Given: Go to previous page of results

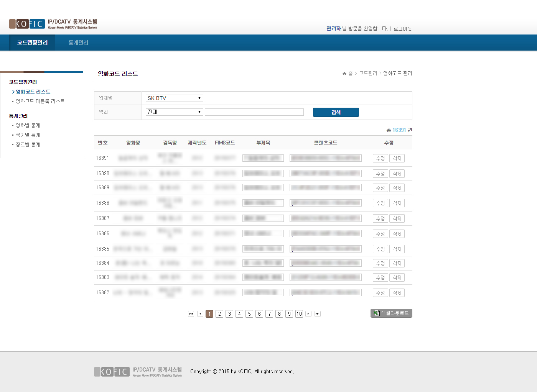Looking at the screenshot, I should point(200,314).
